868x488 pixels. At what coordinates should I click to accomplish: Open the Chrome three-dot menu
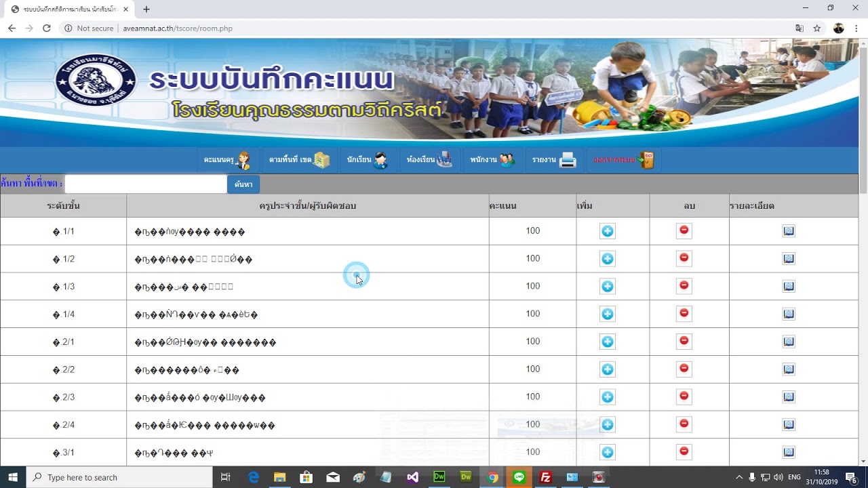click(856, 28)
